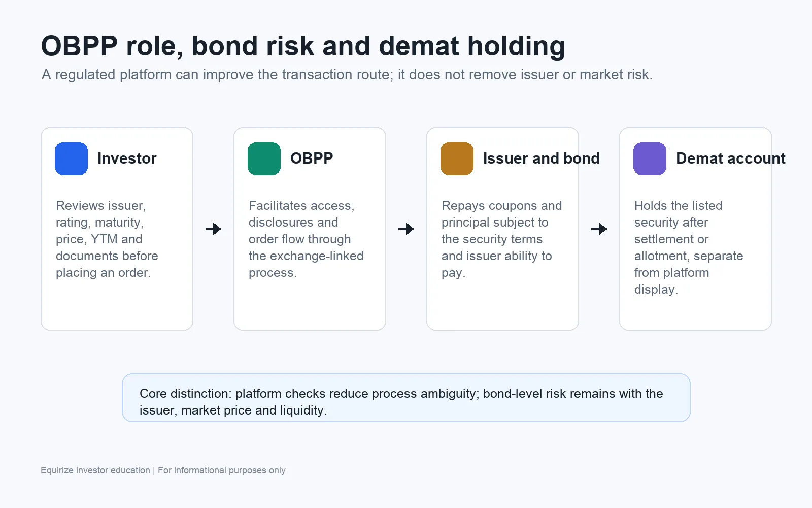Click the green OBPP square icon
Image resolution: width=812 pixels, height=508 pixels.
[x=264, y=158]
